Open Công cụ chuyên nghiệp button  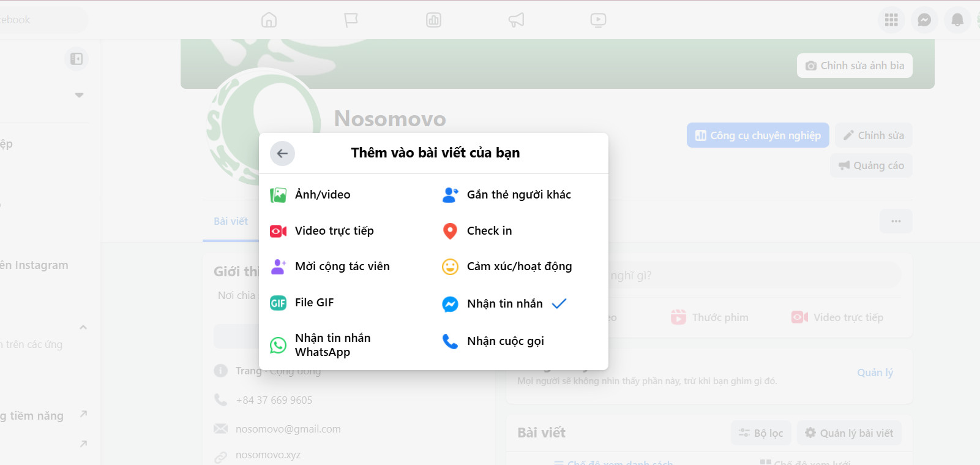[758, 135]
